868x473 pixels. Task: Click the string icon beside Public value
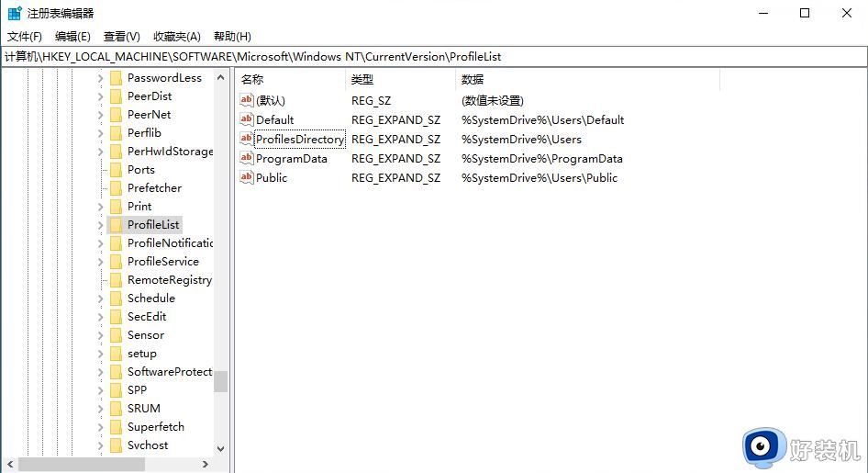pyautogui.click(x=246, y=177)
